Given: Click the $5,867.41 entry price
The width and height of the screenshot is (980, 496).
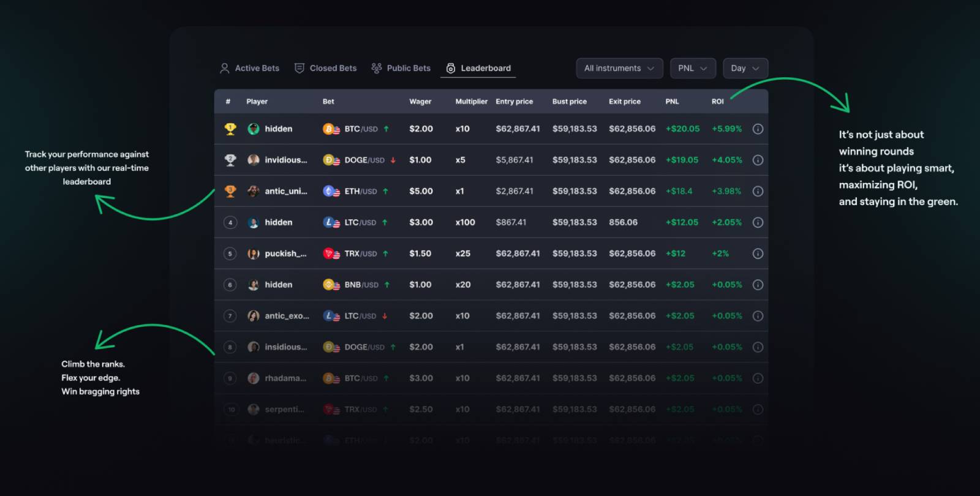Looking at the screenshot, I should coord(514,160).
